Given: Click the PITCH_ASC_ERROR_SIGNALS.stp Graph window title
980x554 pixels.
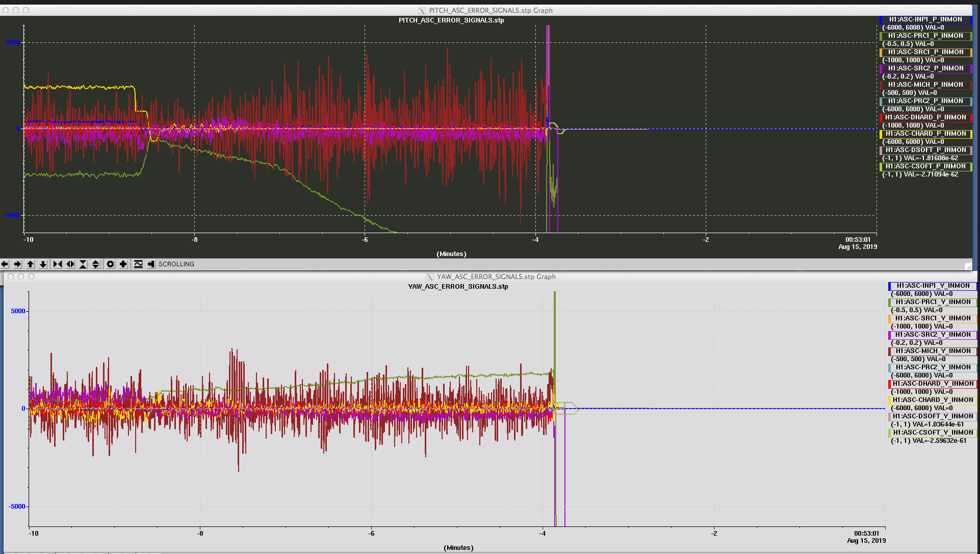Looking at the screenshot, I should coord(491,10).
